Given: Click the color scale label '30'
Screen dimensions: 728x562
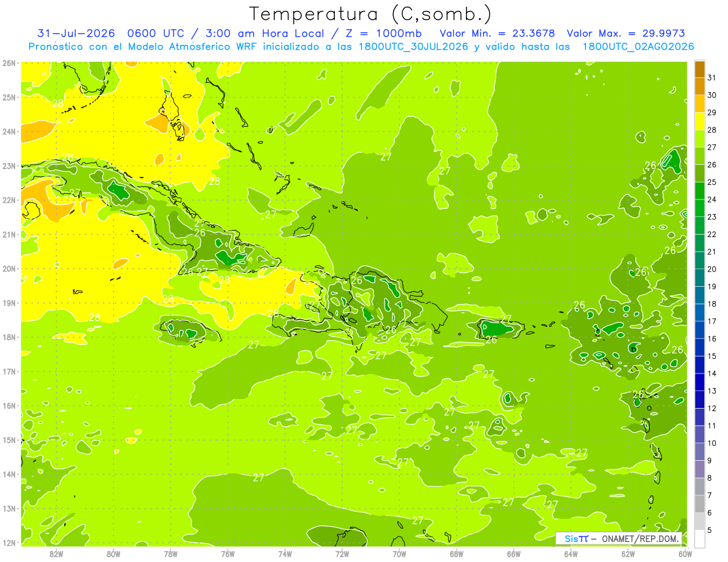Looking at the screenshot, I should click(712, 95).
